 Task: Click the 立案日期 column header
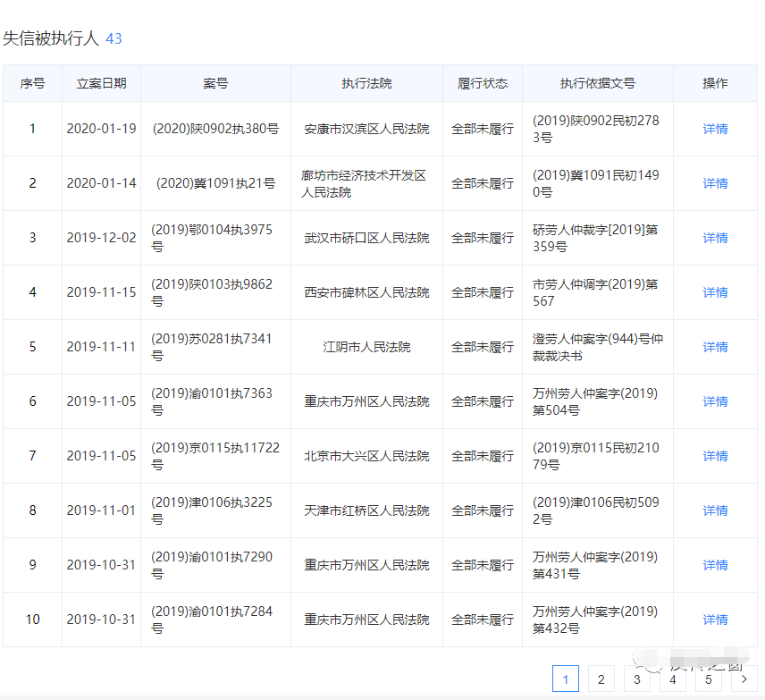point(101,83)
